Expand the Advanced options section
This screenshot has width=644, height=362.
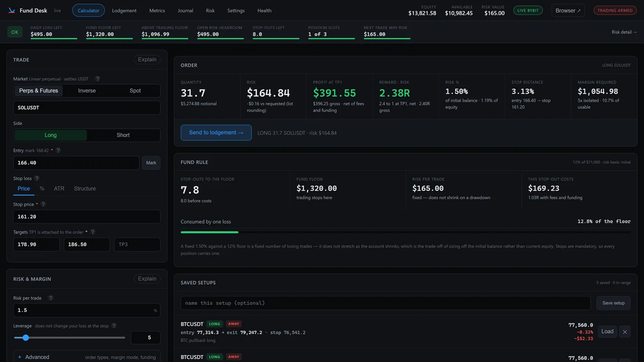pos(87,357)
